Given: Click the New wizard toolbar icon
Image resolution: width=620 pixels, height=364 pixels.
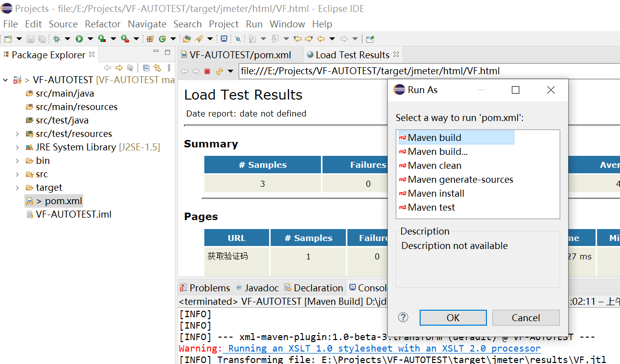Looking at the screenshot, I should point(8,39).
